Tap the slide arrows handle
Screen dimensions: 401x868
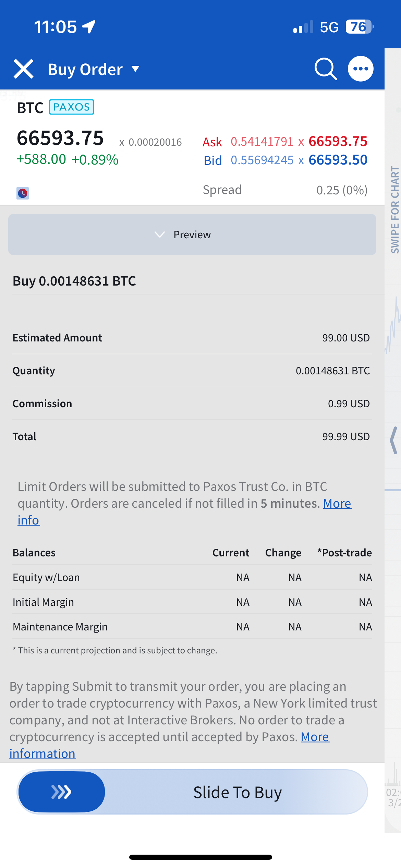62,792
